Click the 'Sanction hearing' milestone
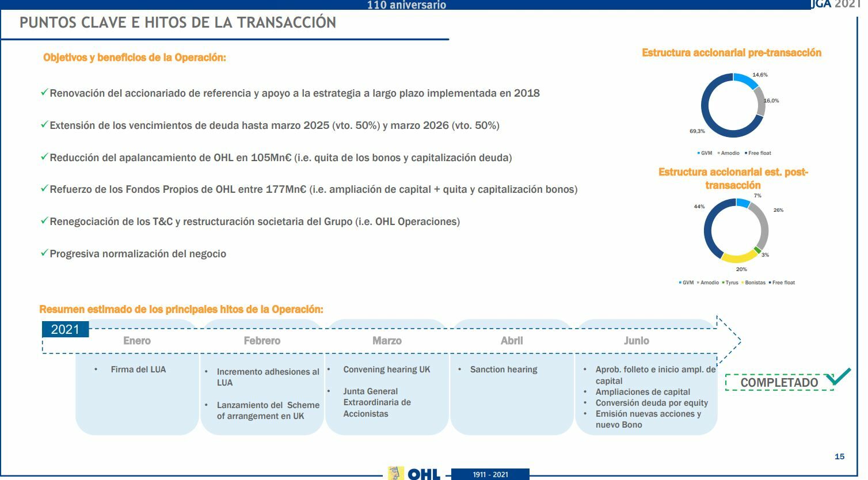The image size is (868, 480). click(504, 369)
